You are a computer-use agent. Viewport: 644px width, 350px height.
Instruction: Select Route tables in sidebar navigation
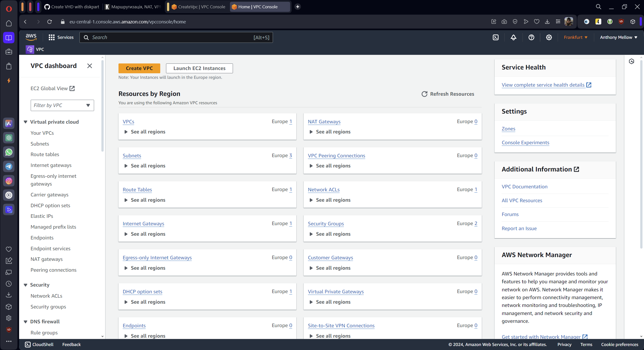tap(45, 154)
